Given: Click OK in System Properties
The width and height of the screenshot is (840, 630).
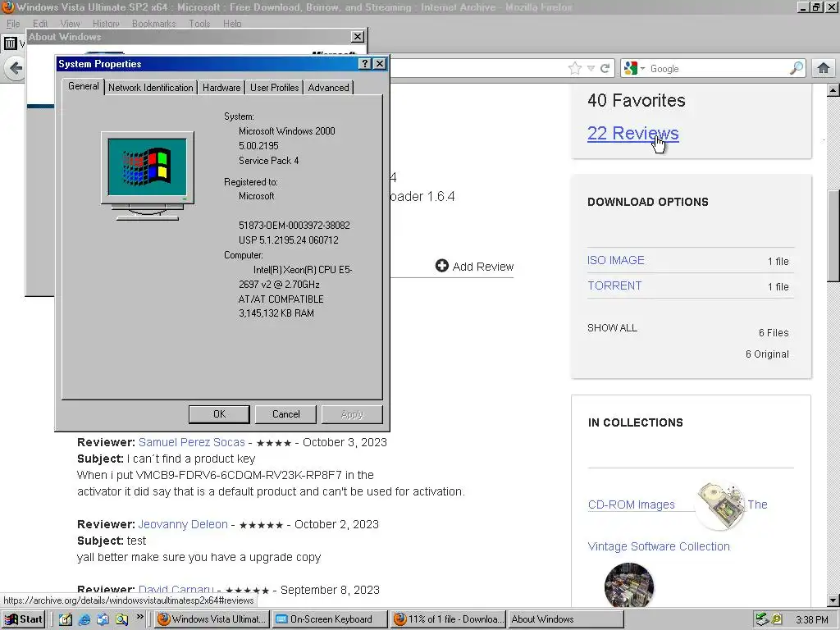Looking at the screenshot, I should pos(219,414).
